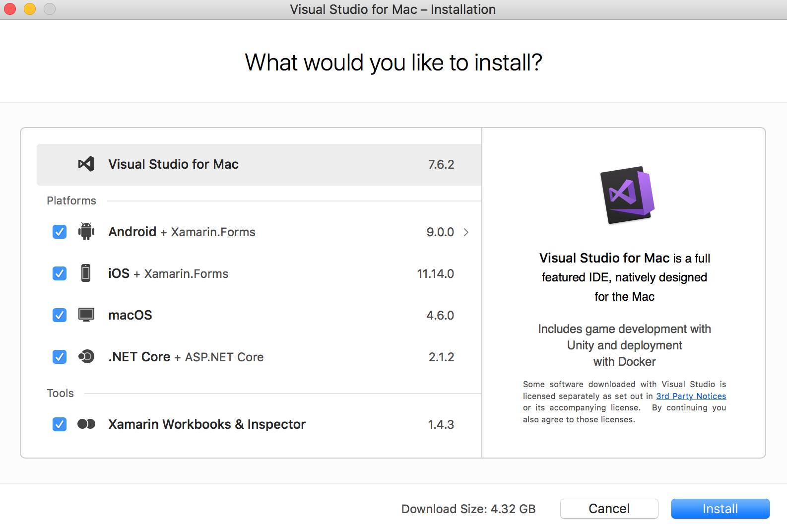Click the Download Size: 4.32 GB text
Image resolution: width=787 pixels, height=532 pixels.
click(468, 509)
